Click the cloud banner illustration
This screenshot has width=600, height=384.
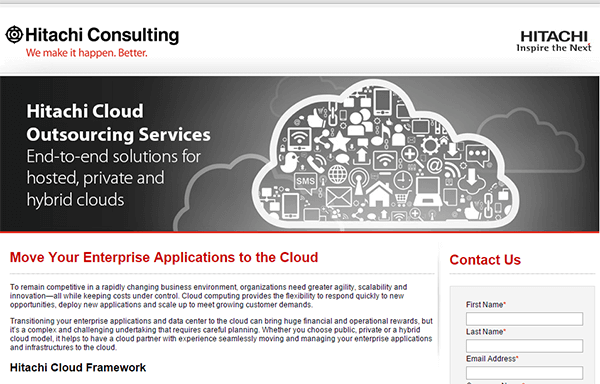tap(386, 154)
